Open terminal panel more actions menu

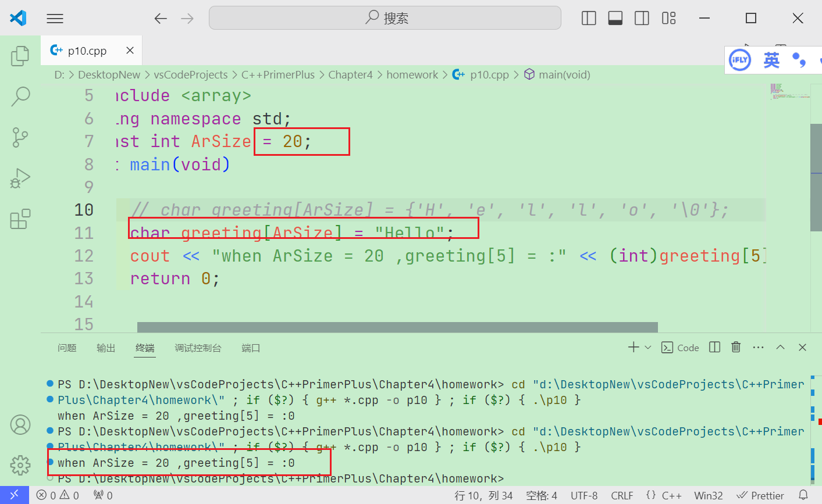[x=758, y=348]
